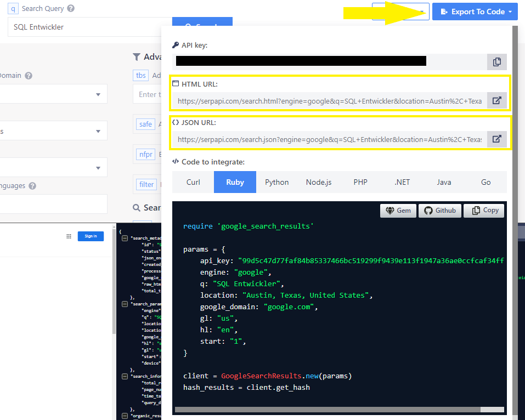The width and height of the screenshot is (525, 420).
Task: Switch to the .NET code tab
Action: pos(402,182)
